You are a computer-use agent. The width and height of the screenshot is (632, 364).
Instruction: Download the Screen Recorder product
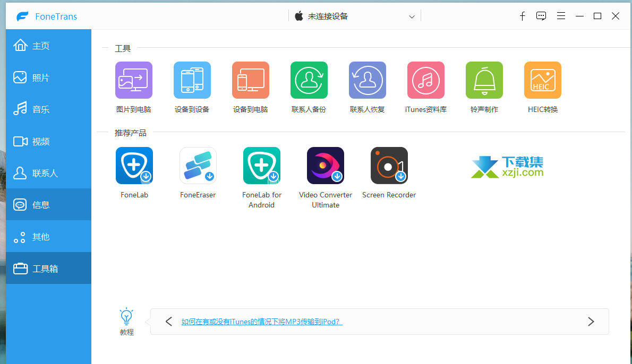pyautogui.click(x=389, y=166)
